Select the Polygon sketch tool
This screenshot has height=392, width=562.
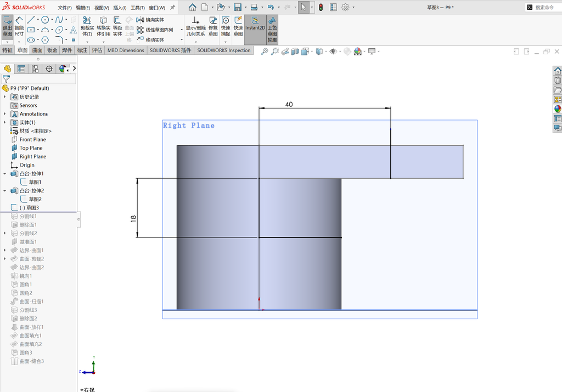pyautogui.click(x=45, y=39)
